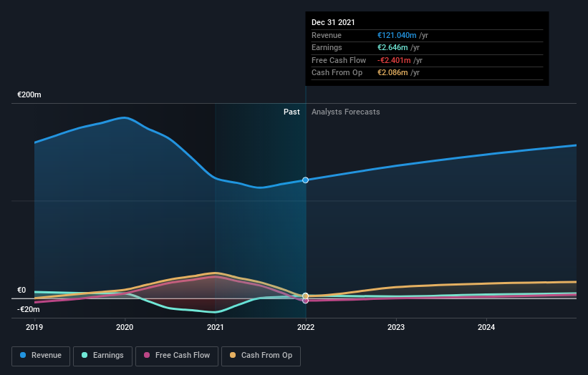588x375 pixels.
Task: Click the Free Cash Flow label in tooltip
Action: (339, 60)
